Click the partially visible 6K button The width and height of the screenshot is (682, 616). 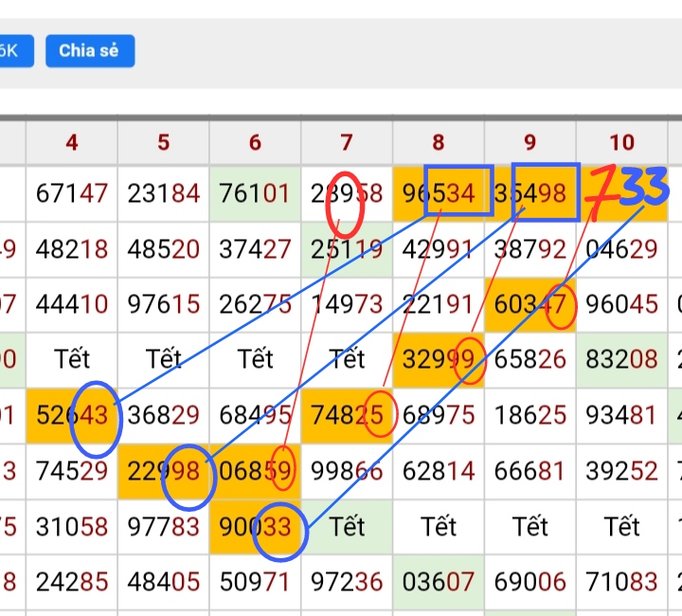pyautogui.click(x=10, y=51)
